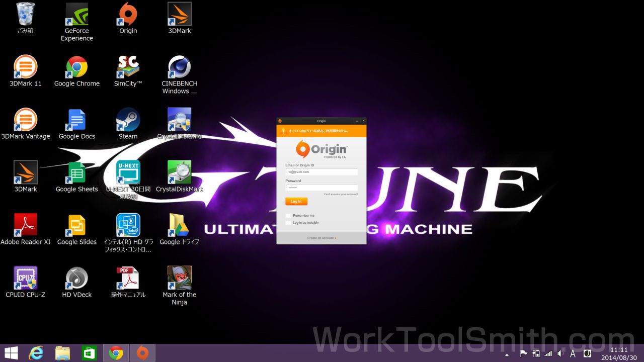Enable Log in as invisible checkbox
Image resolution: width=644 pixels, height=362 pixels.
pos(289,223)
